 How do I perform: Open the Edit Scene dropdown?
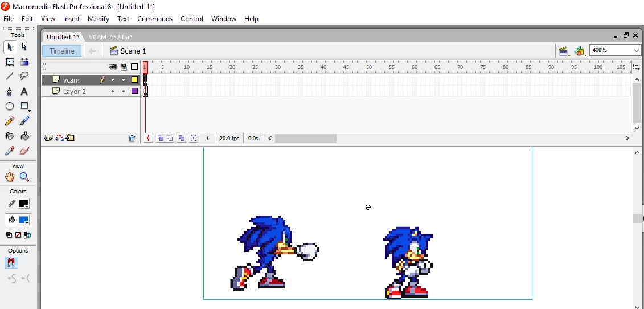(564, 51)
